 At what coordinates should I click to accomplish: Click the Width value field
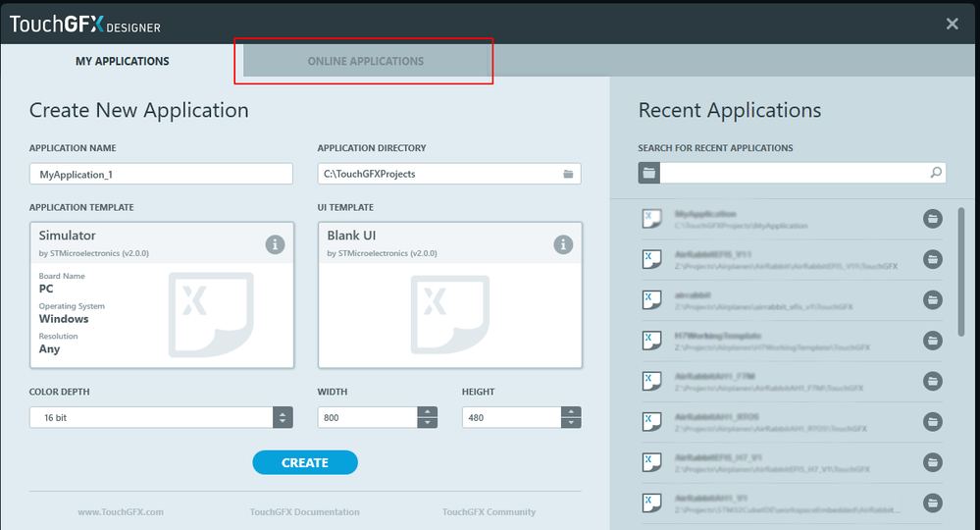(x=368, y=417)
